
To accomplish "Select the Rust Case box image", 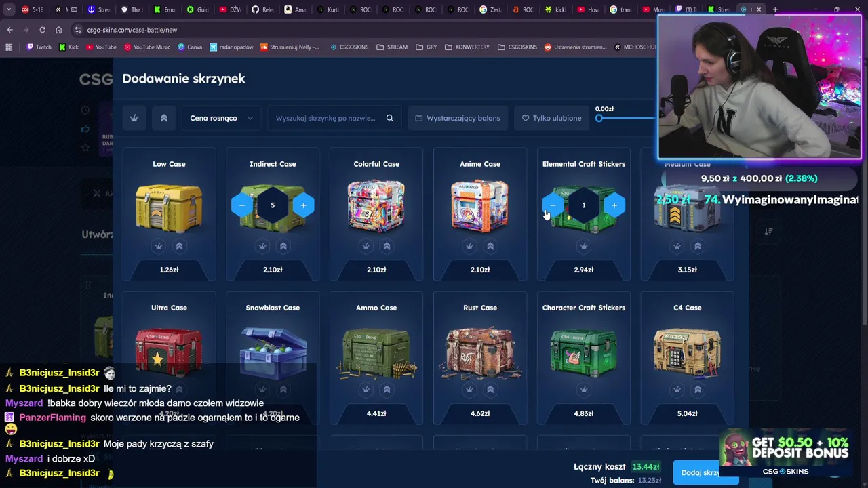I will 480,352.
